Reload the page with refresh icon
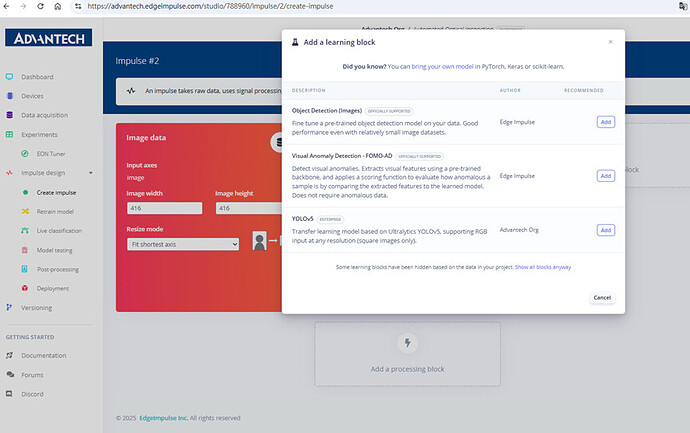The height and width of the screenshot is (433, 690). 40,6
